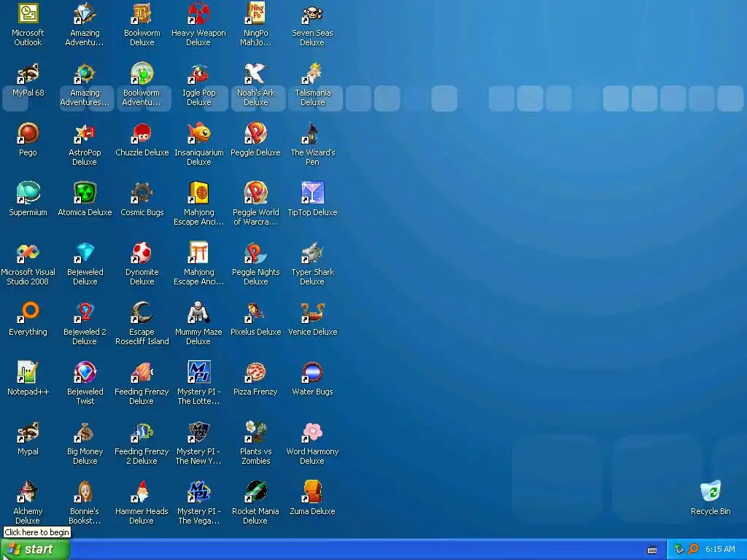
Task: Select the Everything search shortcut
Action: pyautogui.click(x=28, y=312)
